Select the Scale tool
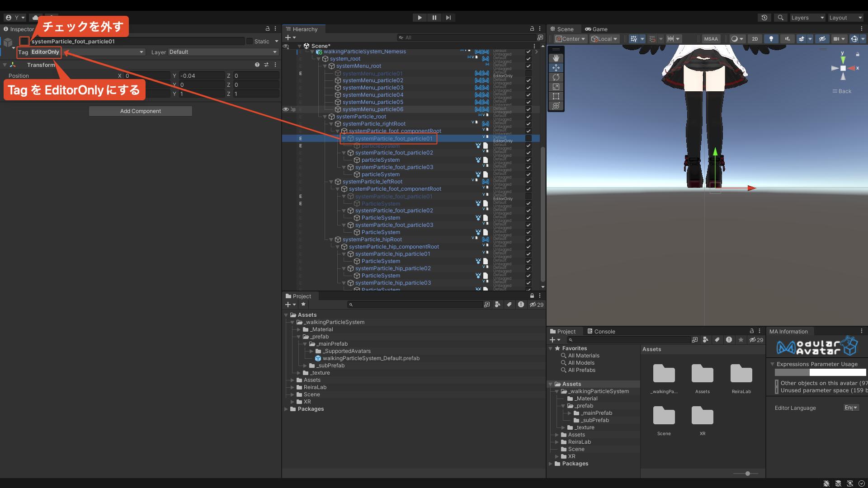The image size is (868, 488). (556, 87)
